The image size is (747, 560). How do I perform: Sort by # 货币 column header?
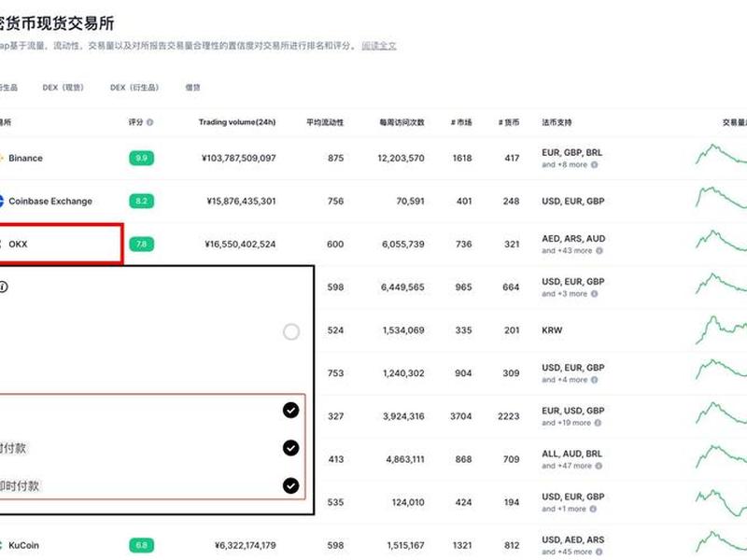(509, 122)
